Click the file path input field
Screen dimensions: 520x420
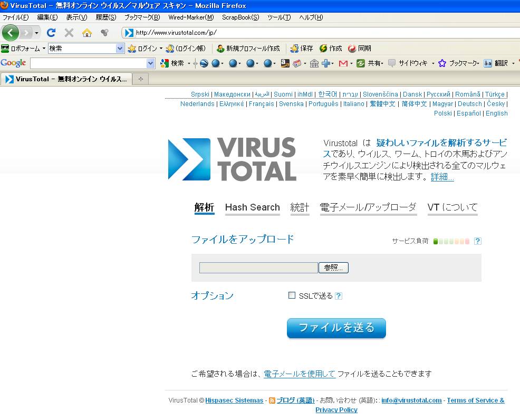pyautogui.click(x=258, y=268)
